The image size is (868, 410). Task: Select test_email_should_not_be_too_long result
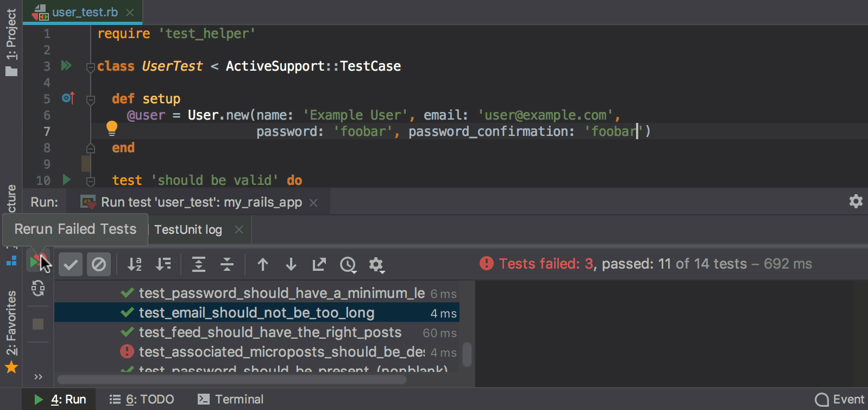(x=257, y=313)
